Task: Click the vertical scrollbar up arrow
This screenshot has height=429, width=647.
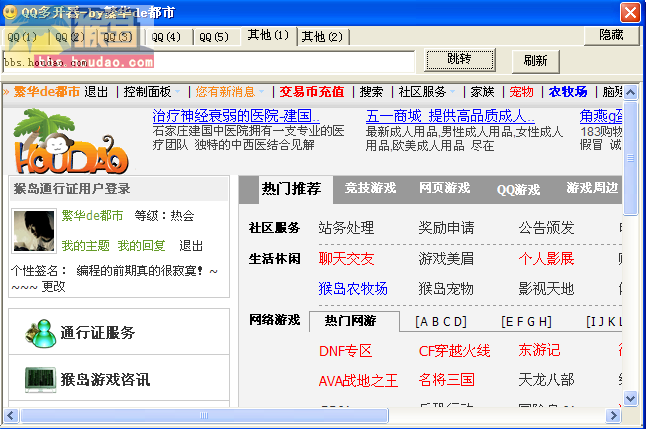Action: click(630, 92)
